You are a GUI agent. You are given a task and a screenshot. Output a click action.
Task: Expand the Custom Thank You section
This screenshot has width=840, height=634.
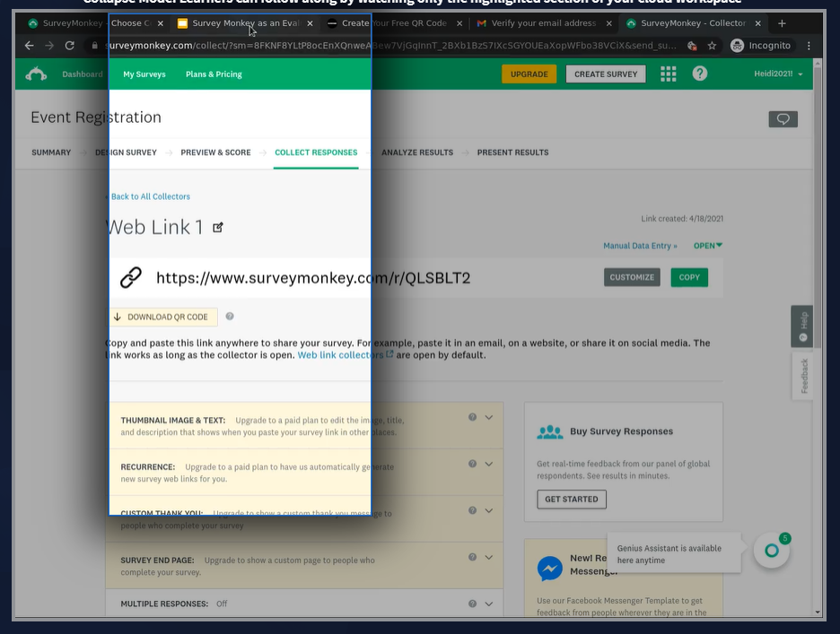pyautogui.click(x=488, y=510)
